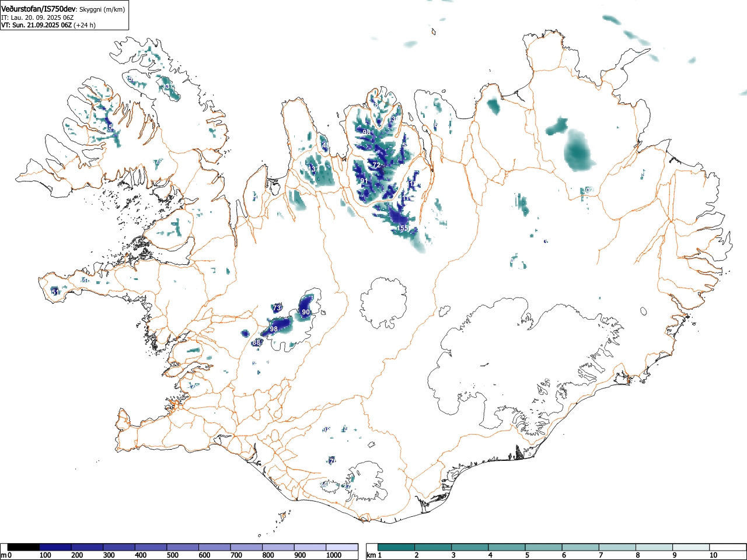Select the 2–3 km teal legend swatch
Viewport: 747px width, 560px height.
(433, 547)
